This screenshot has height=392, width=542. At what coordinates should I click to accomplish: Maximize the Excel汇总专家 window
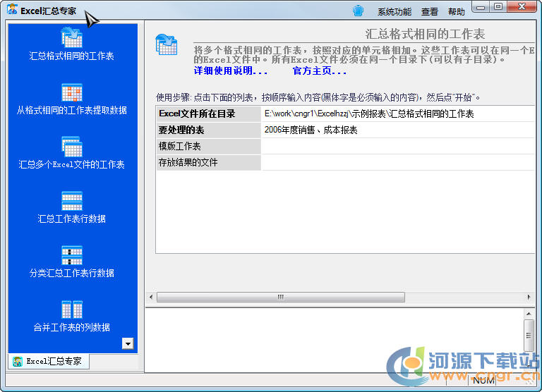click(x=498, y=7)
